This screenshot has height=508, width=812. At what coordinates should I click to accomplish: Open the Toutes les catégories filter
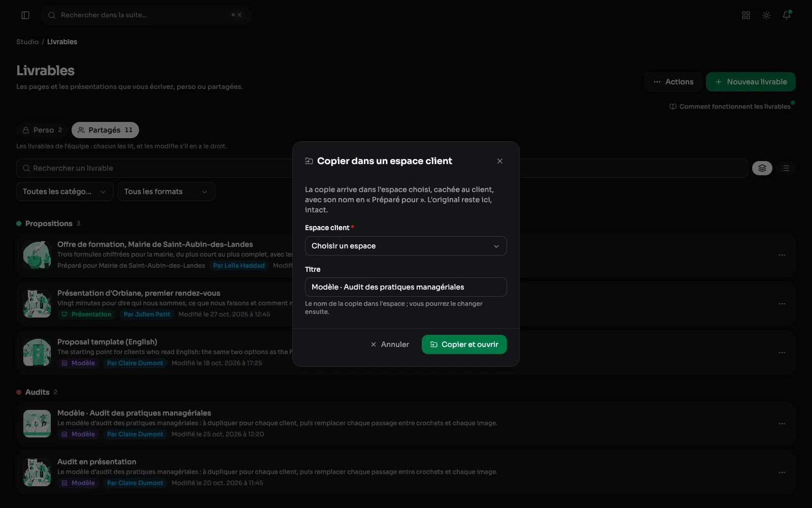(65, 192)
